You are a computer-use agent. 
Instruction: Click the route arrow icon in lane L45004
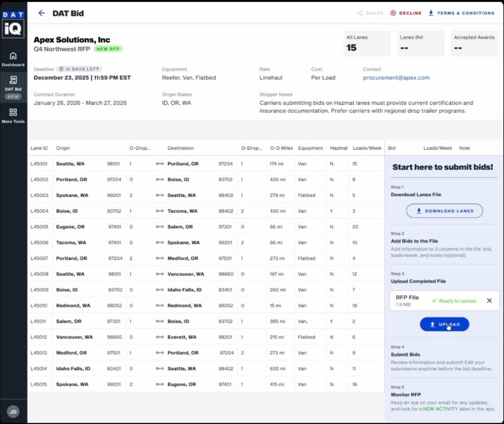coord(160,211)
